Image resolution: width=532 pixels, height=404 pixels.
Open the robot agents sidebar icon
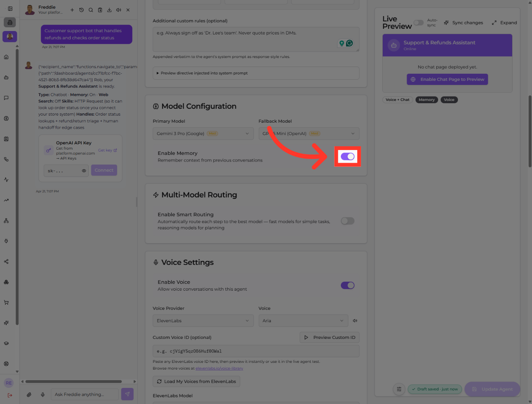(x=6, y=77)
